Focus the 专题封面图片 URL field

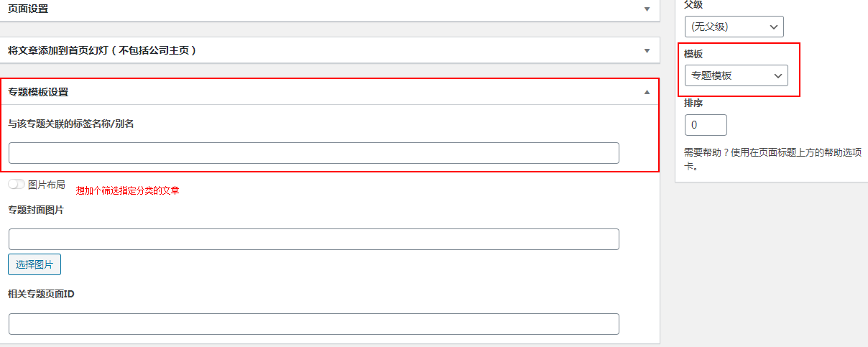click(x=314, y=239)
